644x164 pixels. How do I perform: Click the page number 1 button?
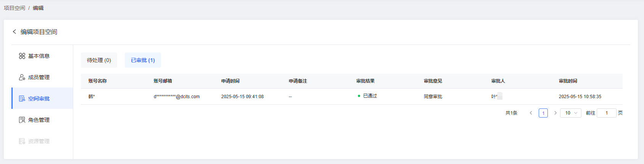coord(543,113)
